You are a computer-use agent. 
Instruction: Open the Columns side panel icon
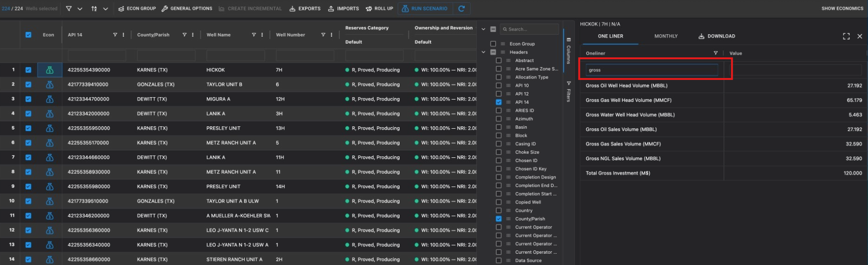pyautogui.click(x=568, y=51)
